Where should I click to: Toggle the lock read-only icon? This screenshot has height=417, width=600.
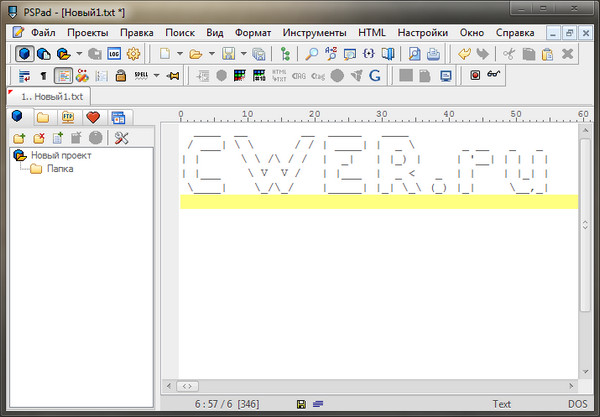119,75
